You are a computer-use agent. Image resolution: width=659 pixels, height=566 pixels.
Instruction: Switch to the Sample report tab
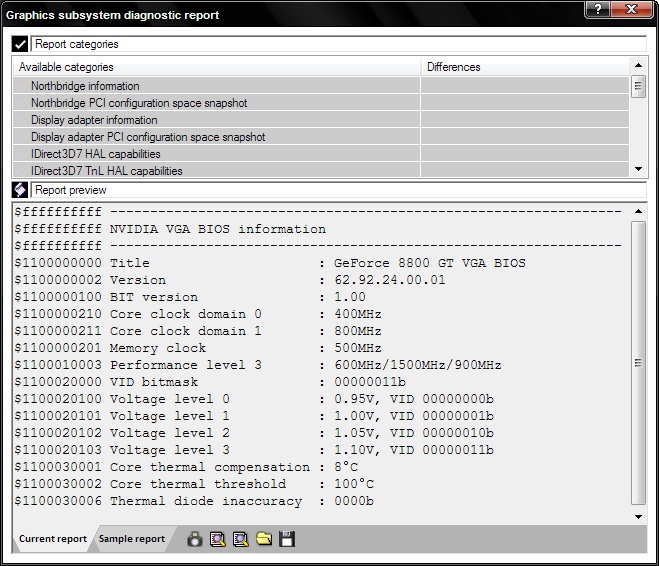[x=132, y=539]
